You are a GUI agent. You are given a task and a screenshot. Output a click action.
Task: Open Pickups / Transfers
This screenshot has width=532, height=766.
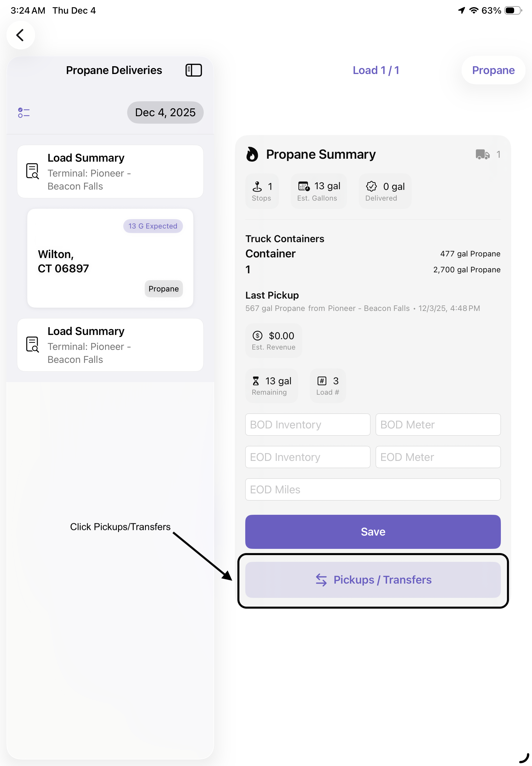point(373,580)
